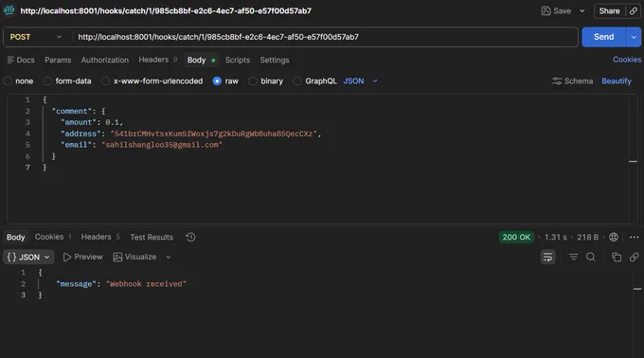This screenshot has height=358, width=644.
Task: Click the "email" value sahilshangloo35@gmail.com
Action: (x=162, y=145)
